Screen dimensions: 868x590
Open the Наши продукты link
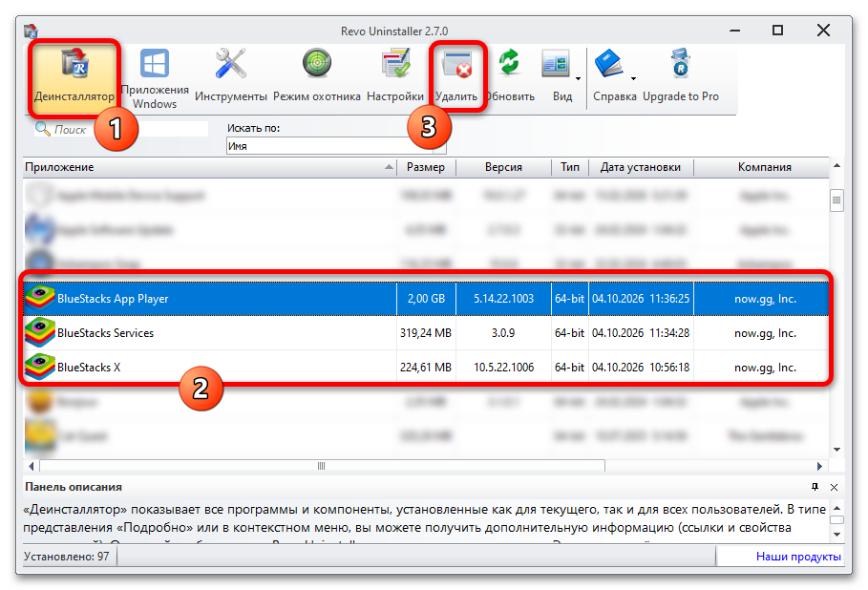[x=798, y=557]
